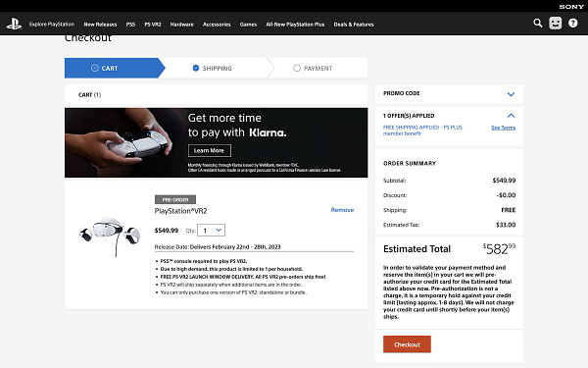Collapse the Offer(s) Applied section
Screen dimensions: 588x368
[x=511, y=116]
